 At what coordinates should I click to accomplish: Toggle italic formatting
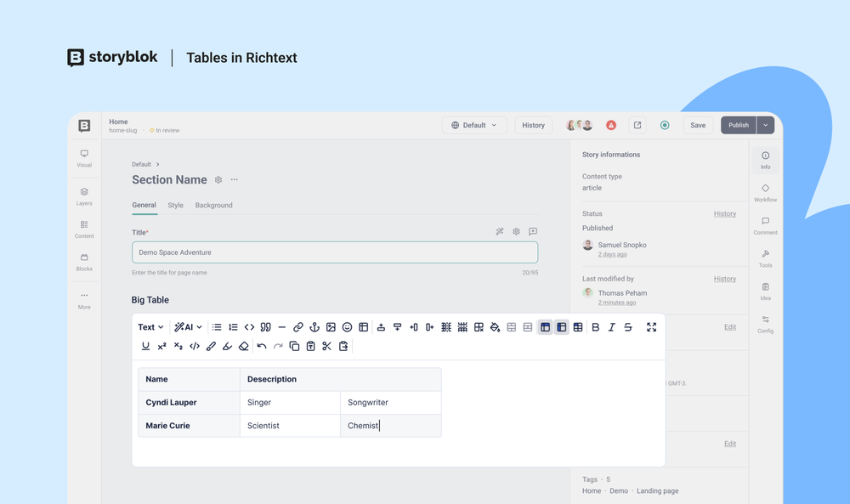[611, 326]
